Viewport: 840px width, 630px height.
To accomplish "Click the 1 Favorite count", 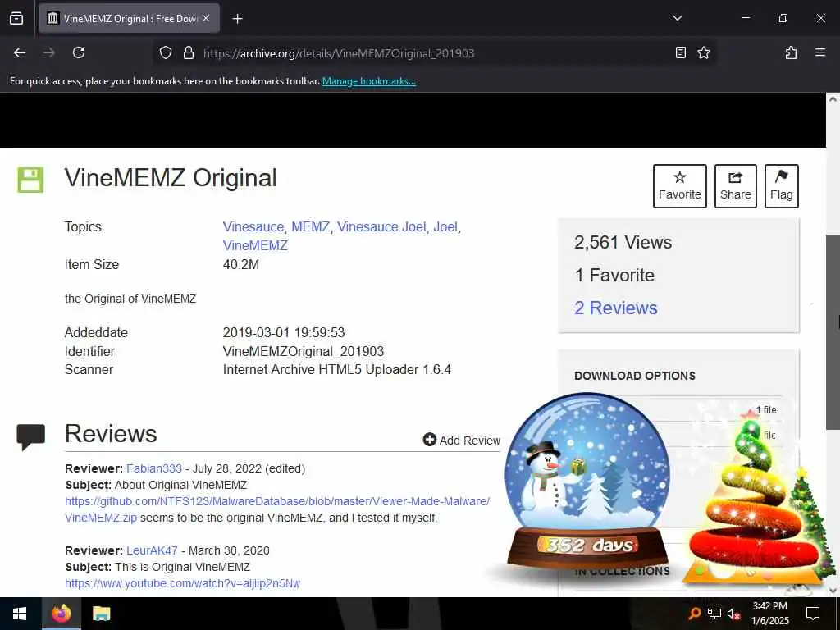I will [614, 276].
